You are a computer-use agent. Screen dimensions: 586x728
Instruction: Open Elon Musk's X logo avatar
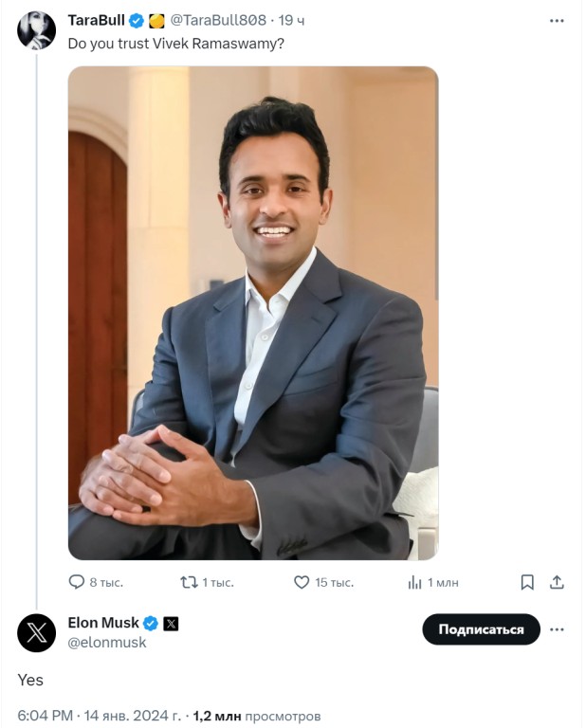[x=36, y=632]
